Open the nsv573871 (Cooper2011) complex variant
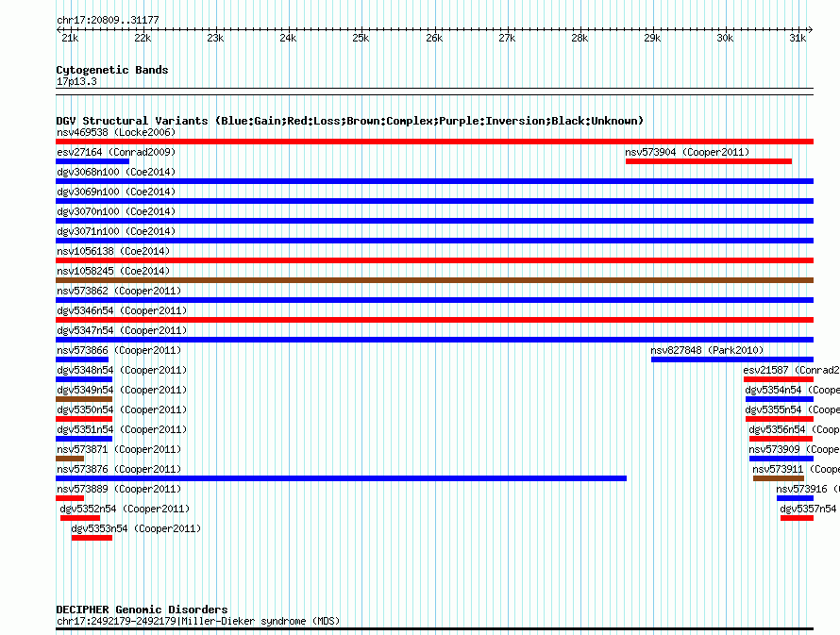Screen dimensions: 840x635 point(70,459)
